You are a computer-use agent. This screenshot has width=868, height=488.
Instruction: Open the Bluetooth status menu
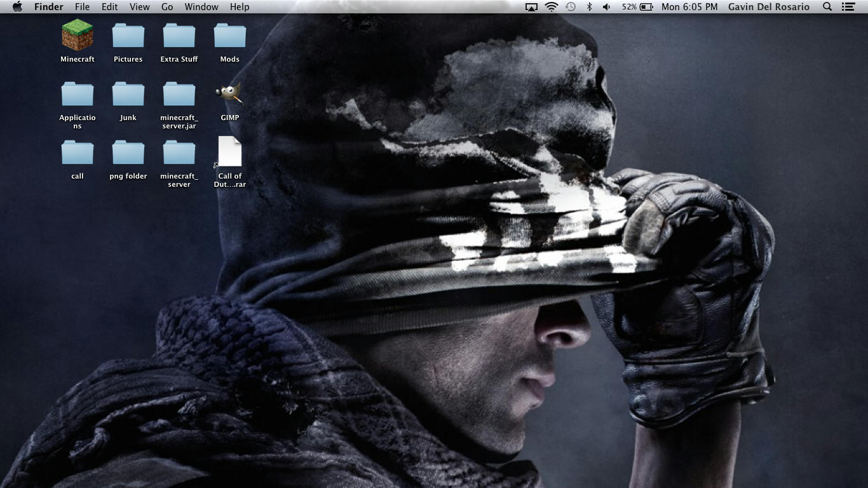click(589, 7)
